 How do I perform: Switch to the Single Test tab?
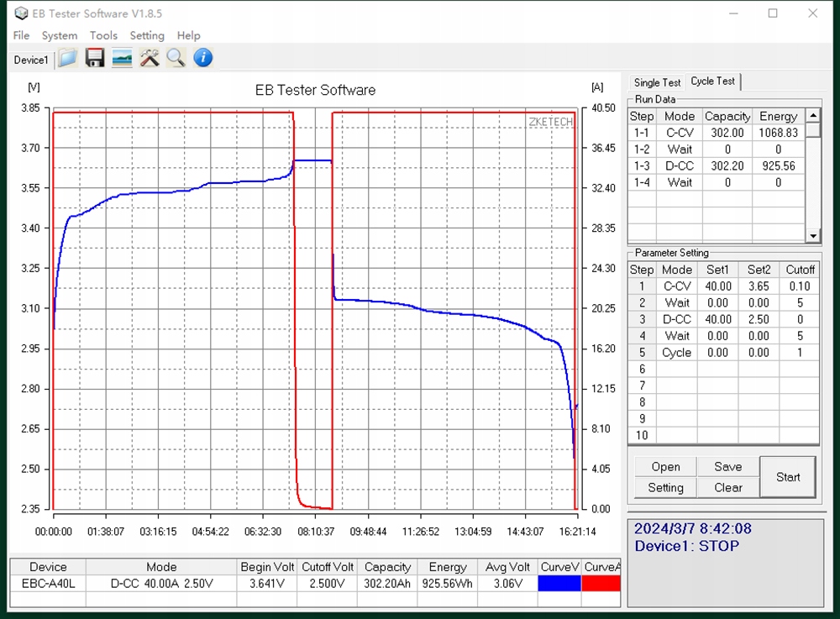(657, 82)
